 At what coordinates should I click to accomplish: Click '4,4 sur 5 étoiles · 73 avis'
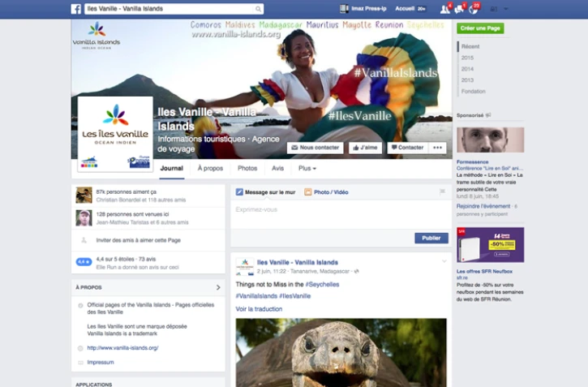click(126, 259)
